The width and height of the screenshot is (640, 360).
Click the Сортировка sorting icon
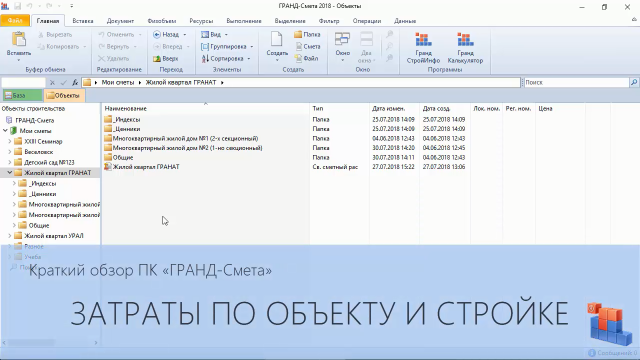(205, 58)
